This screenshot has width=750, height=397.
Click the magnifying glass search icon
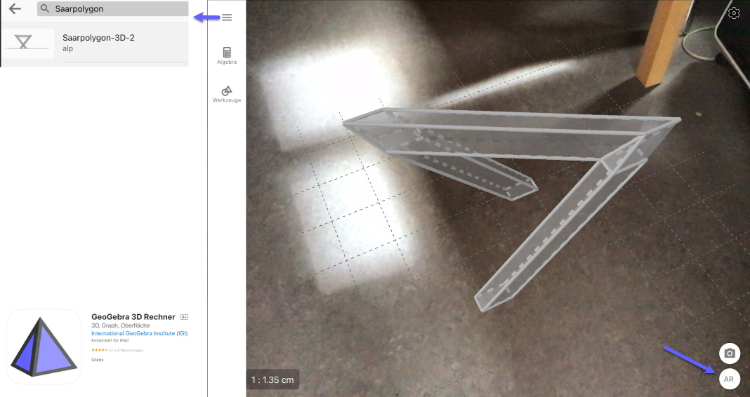pos(45,9)
